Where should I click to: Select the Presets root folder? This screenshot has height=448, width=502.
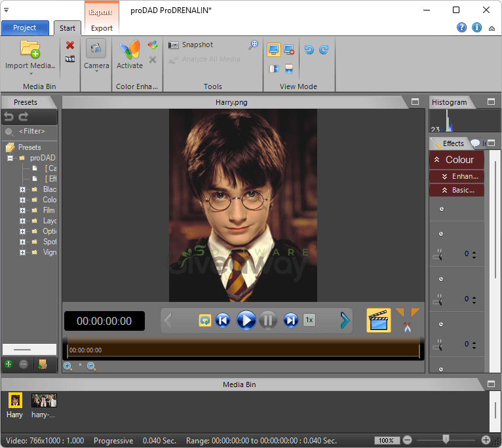24,147
